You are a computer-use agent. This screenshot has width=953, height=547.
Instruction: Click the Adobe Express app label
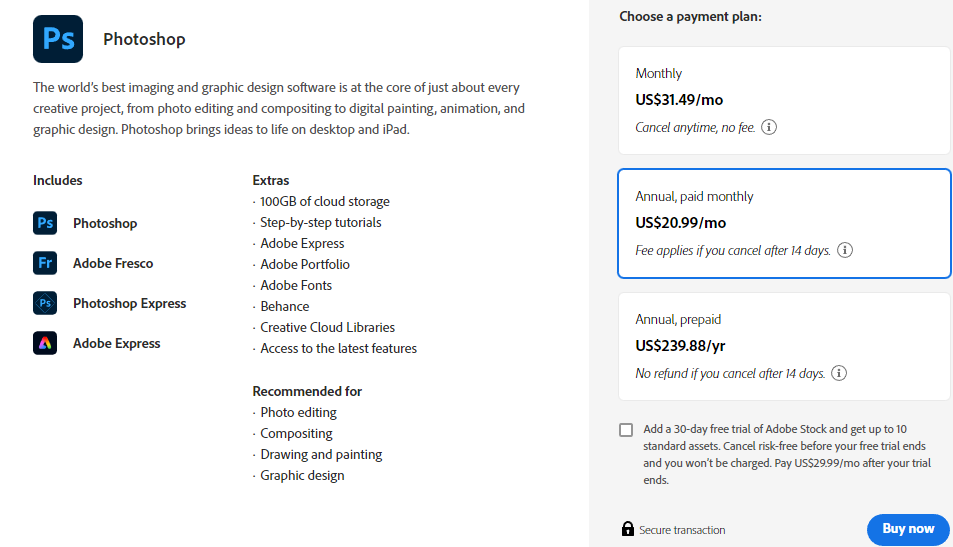pyautogui.click(x=117, y=343)
